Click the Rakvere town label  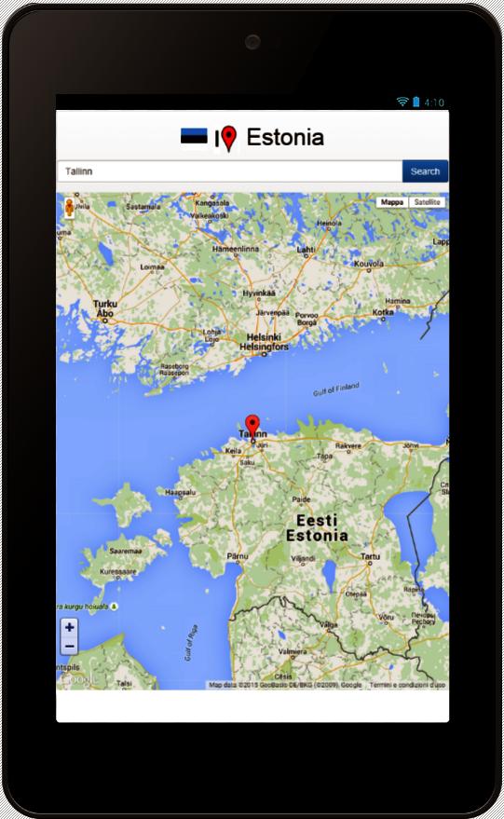[x=347, y=445]
